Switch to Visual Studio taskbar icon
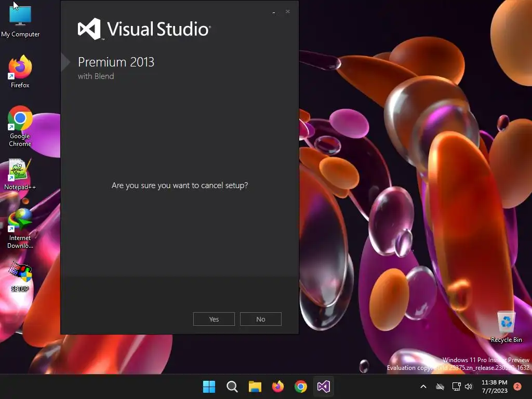 point(324,387)
